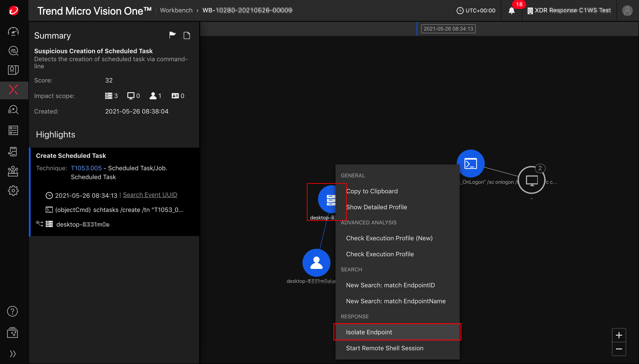Image resolution: width=639 pixels, height=364 pixels.
Task: Click the Show Detailed Profile button
Action: (x=377, y=207)
